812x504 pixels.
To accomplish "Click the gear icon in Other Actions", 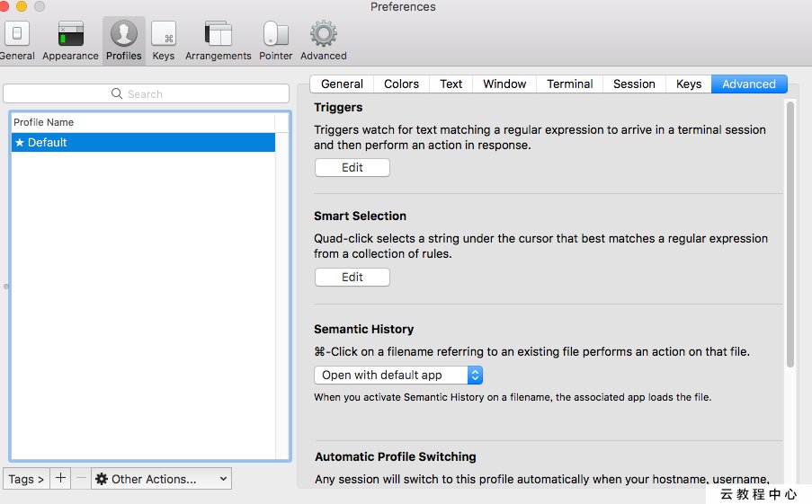I will (x=102, y=479).
